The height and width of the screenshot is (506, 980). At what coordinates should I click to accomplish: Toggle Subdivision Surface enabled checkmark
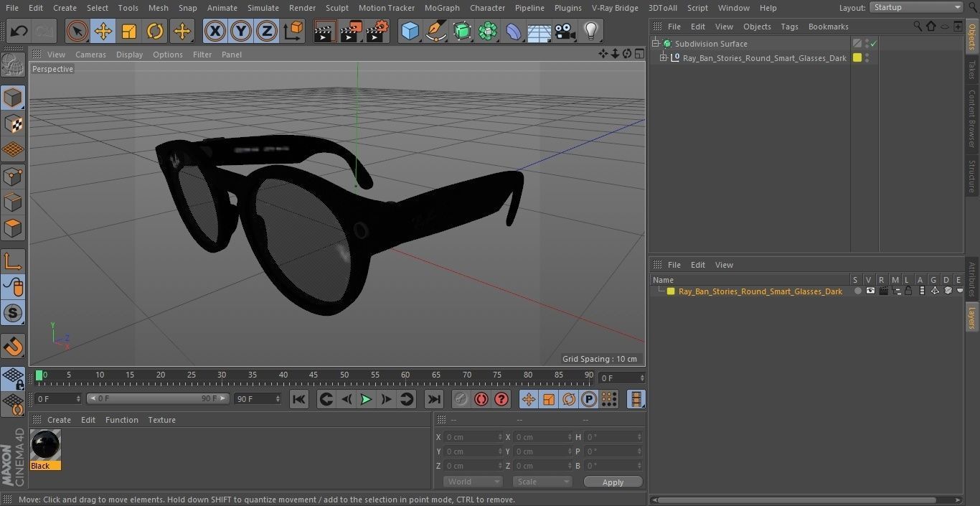[873, 44]
